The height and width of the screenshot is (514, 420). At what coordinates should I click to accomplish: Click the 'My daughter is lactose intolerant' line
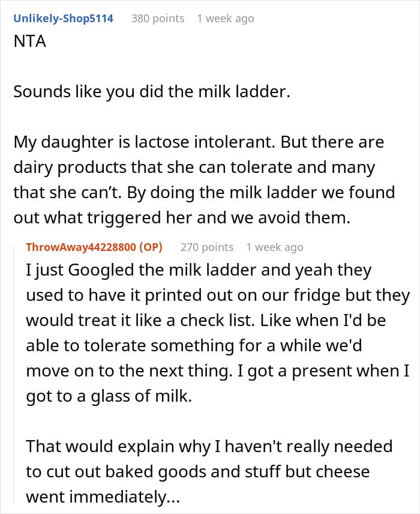tap(199, 142)
